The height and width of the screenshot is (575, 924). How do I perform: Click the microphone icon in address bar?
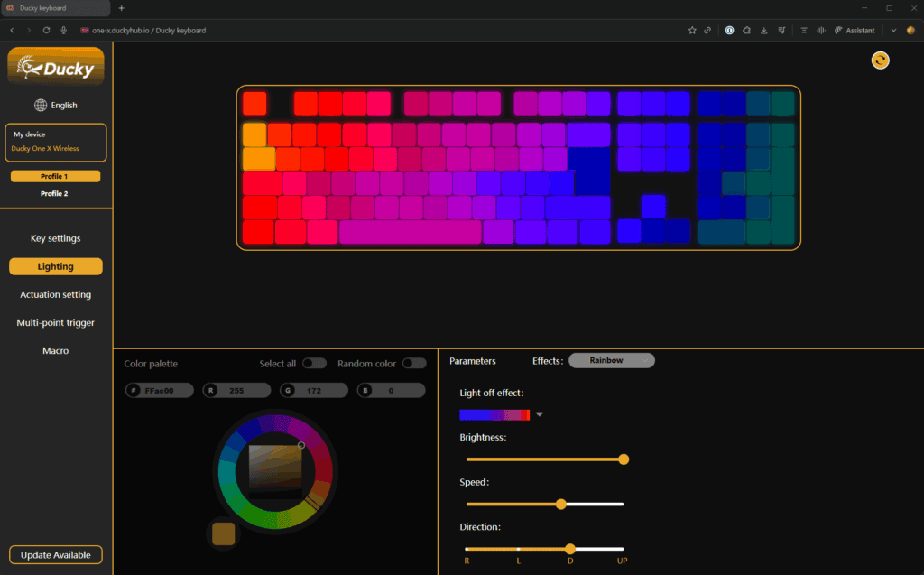(x=63, y=30)
